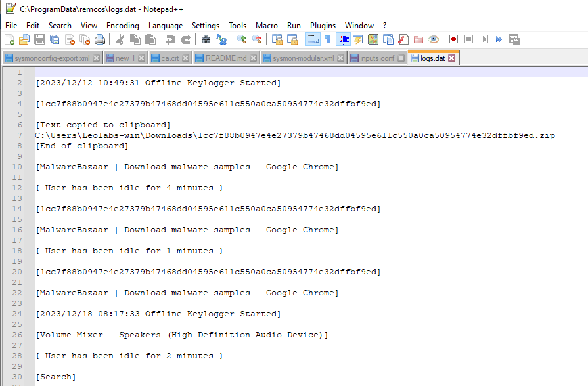Viewport: 588px width, 386px height.
Task: Place cursor in '[Text copied to clipboard]' line
Action: point(102,125)
